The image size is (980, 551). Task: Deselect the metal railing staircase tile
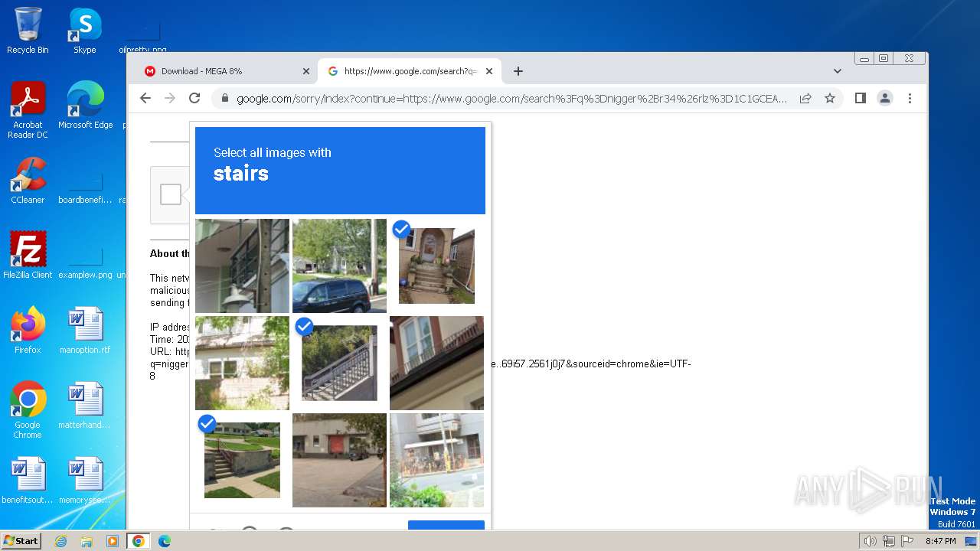(339, 363)
